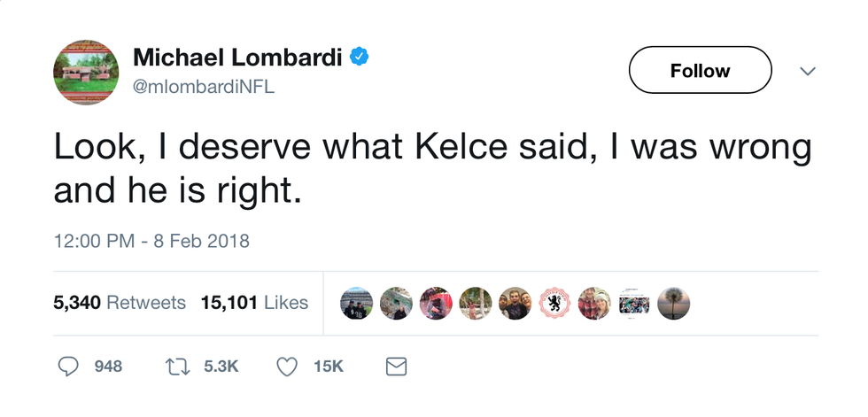View the 15,101 Likes list
The image size is (868, 417).
pos(254,303)
